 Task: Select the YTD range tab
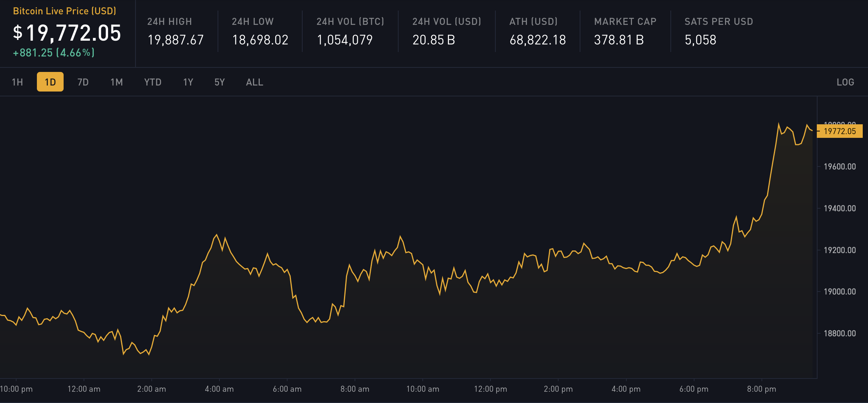[x=153, y=82]
